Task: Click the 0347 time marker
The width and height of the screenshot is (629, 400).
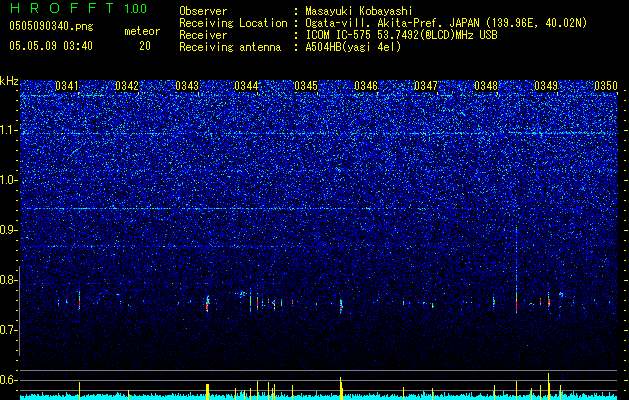Action: coord(426,86)
